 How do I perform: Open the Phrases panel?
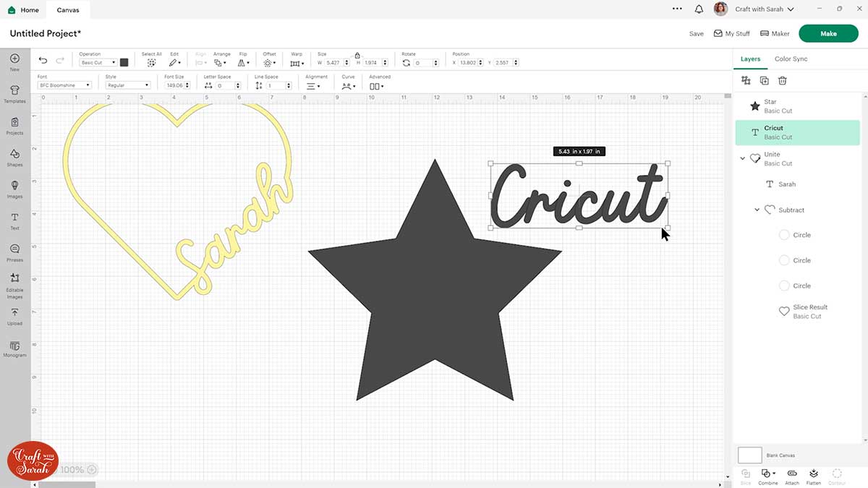click(x=14, y=253)
